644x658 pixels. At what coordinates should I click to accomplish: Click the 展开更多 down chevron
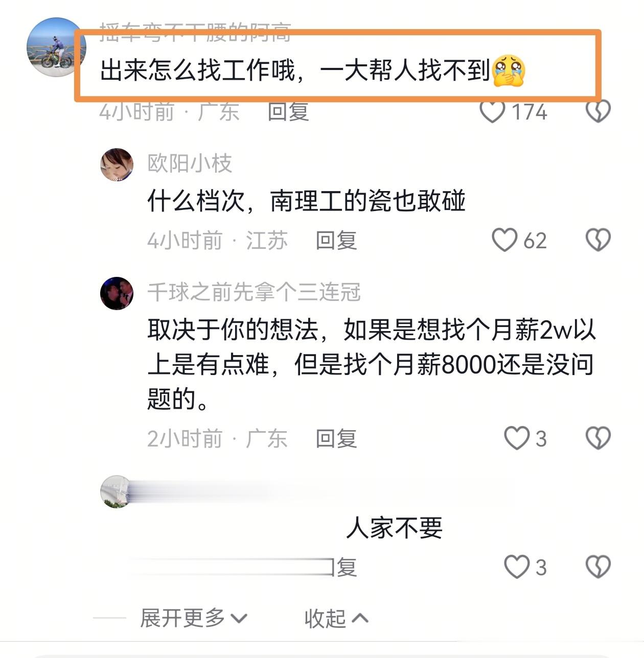tap(239, 619)
